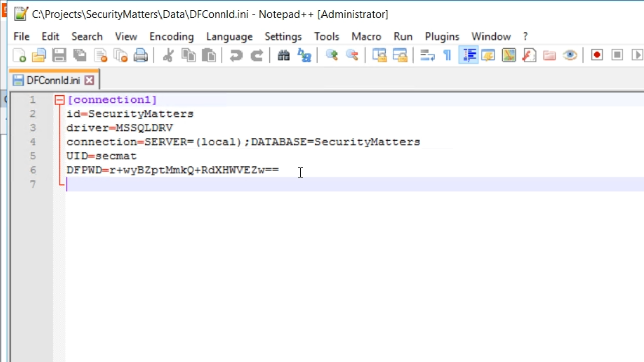Toggle the Indent Guide toolbar button
The width and height of the screenshot is (644, 362).
pos(469,55)
